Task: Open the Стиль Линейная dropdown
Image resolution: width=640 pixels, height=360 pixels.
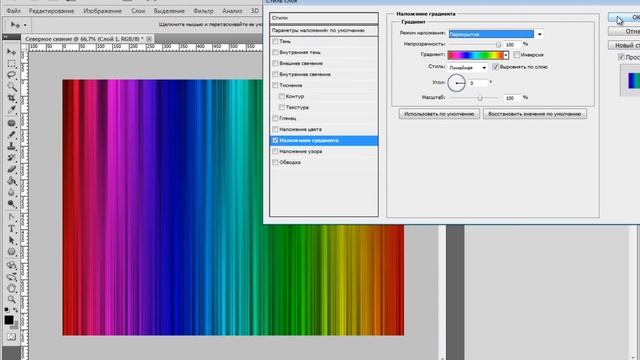Action: coord(468,67)
